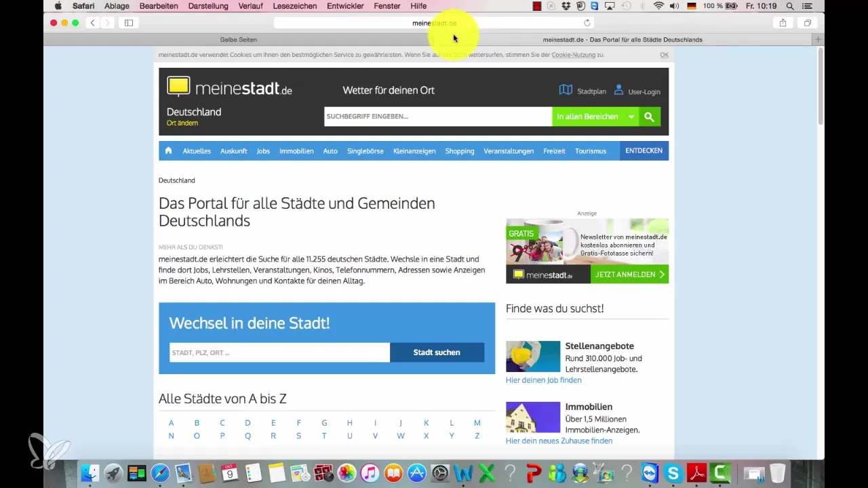Open Microsoft Word from the Dock
The height and width of the screenshot is (488, 868).
[464, 472]
